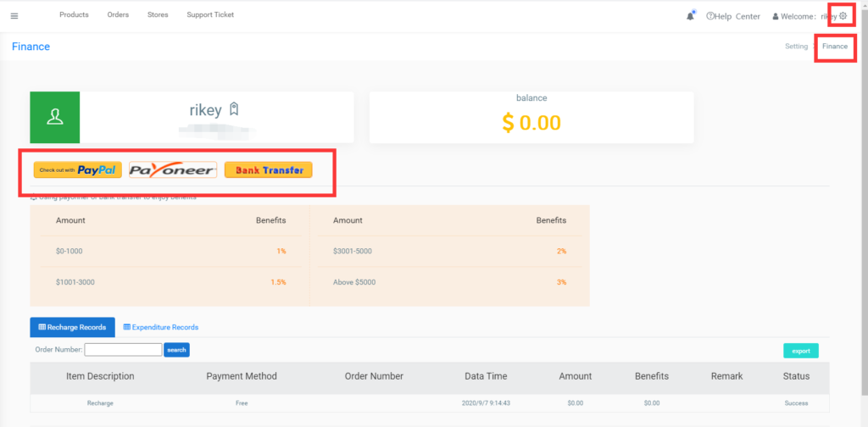868x427 pixels.
Task: Open the Products menu
Action: [75, 15]
